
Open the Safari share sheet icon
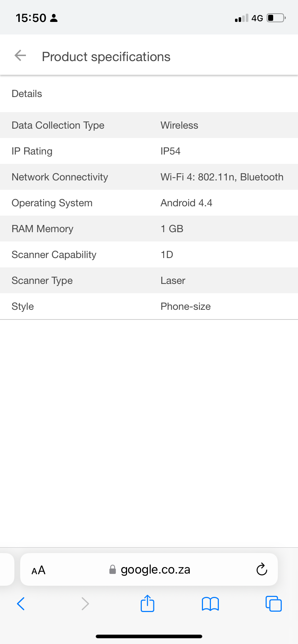click(x=148, y=603)
